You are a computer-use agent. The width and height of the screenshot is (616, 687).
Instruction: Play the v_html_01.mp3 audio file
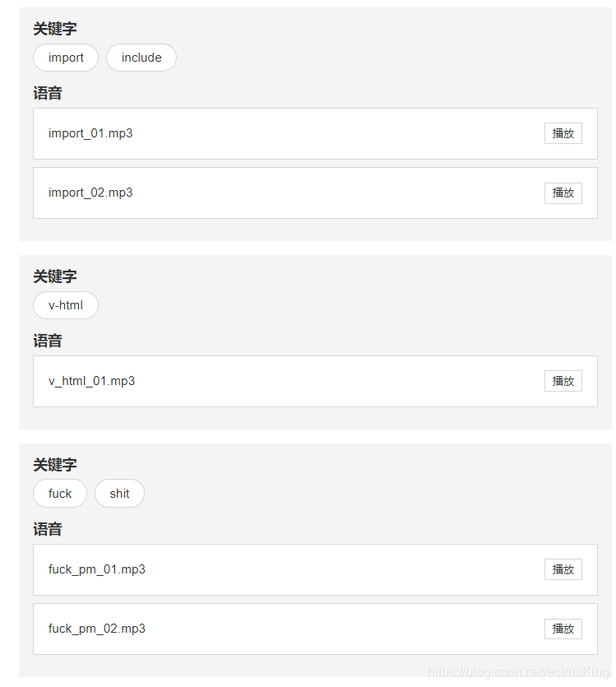click(x=563, y=381)
